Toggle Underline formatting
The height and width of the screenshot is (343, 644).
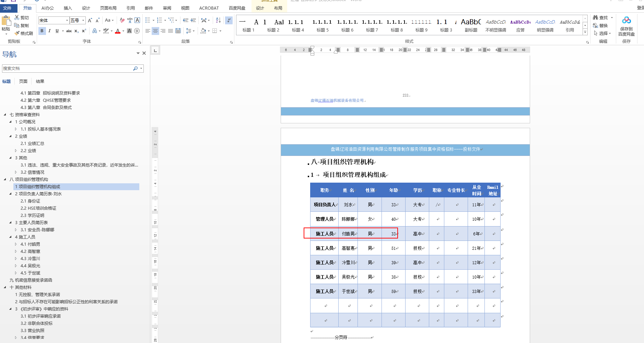click(57, 31)
